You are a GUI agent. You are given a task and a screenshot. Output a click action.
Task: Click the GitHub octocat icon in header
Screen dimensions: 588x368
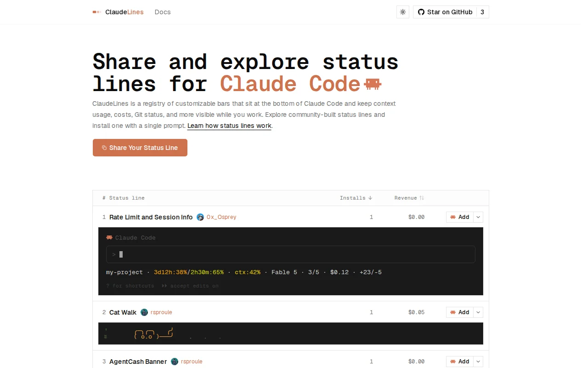(x=421, y=12)
